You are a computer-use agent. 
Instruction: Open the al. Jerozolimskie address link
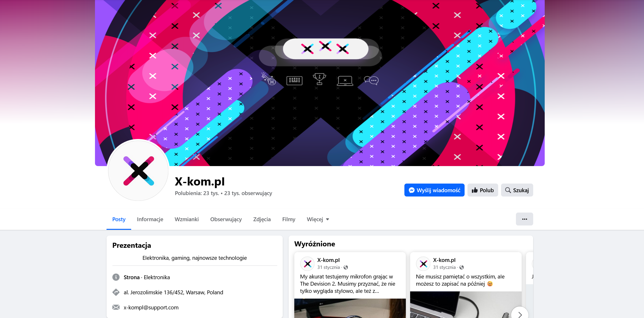[173, 292]
